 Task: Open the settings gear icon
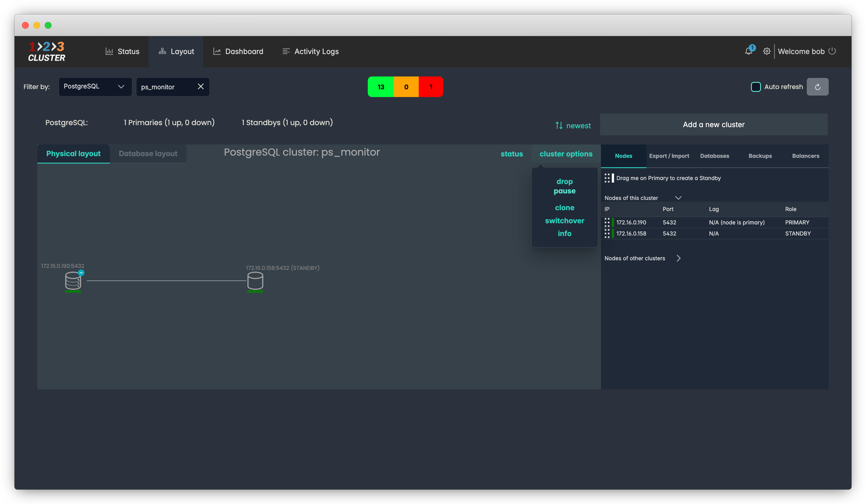[x=766, y=51]
